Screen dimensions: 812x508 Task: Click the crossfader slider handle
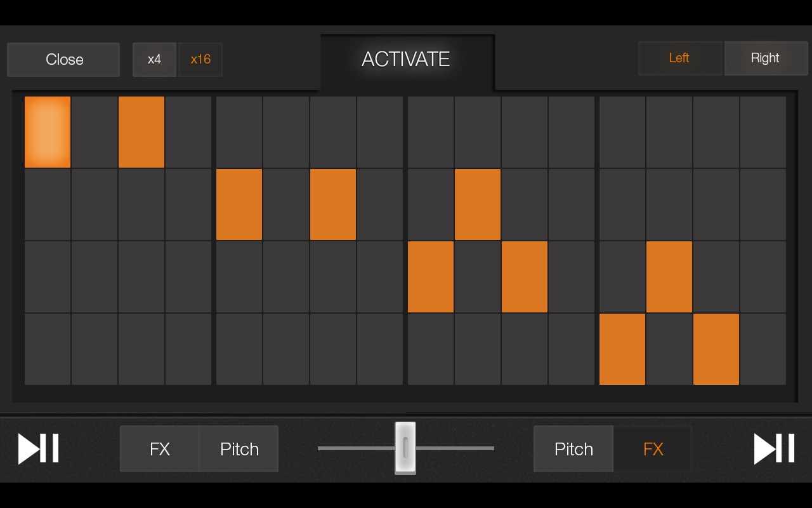tap(406, 448)
